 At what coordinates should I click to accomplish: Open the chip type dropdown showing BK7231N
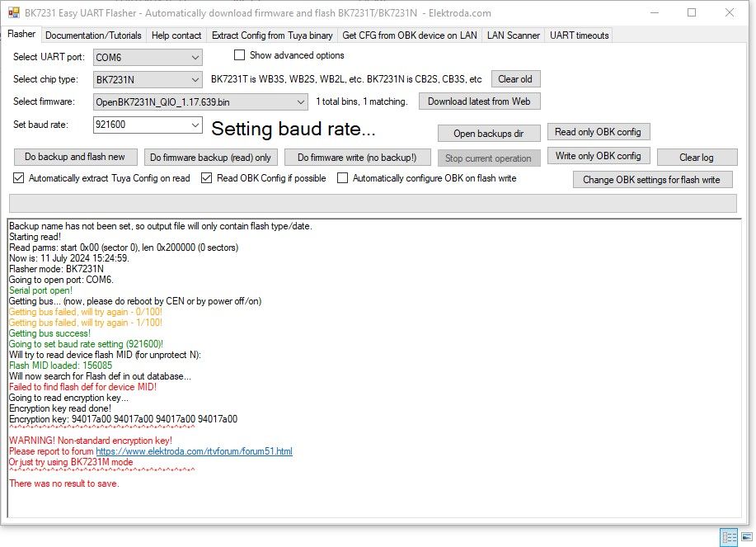[x=148, y=79]
